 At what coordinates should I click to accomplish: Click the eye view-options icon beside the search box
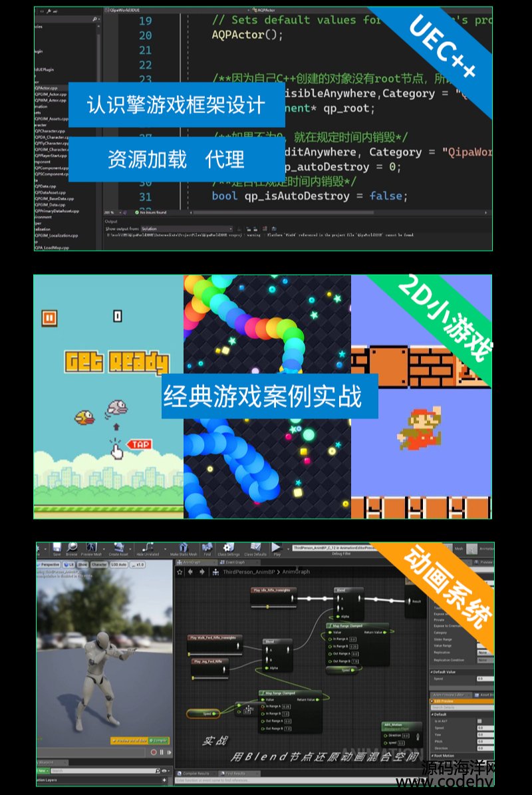click(x=164, y=770)
